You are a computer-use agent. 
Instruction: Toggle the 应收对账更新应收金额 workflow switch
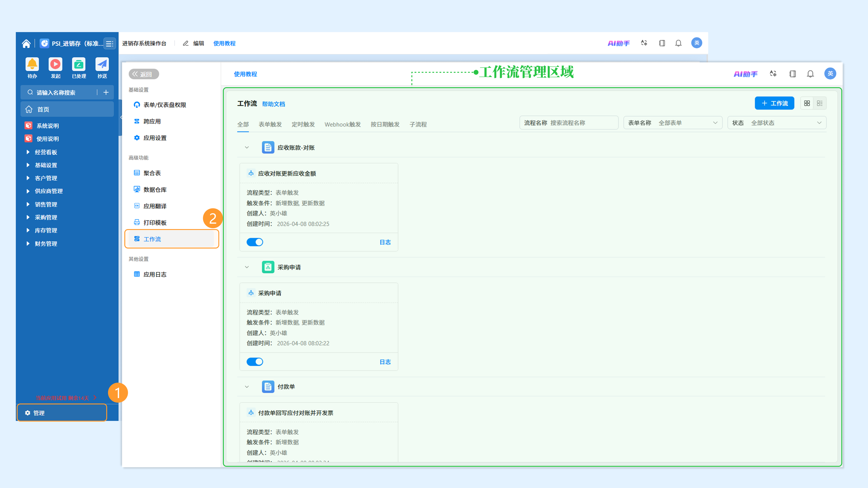[x=255, y=242]
